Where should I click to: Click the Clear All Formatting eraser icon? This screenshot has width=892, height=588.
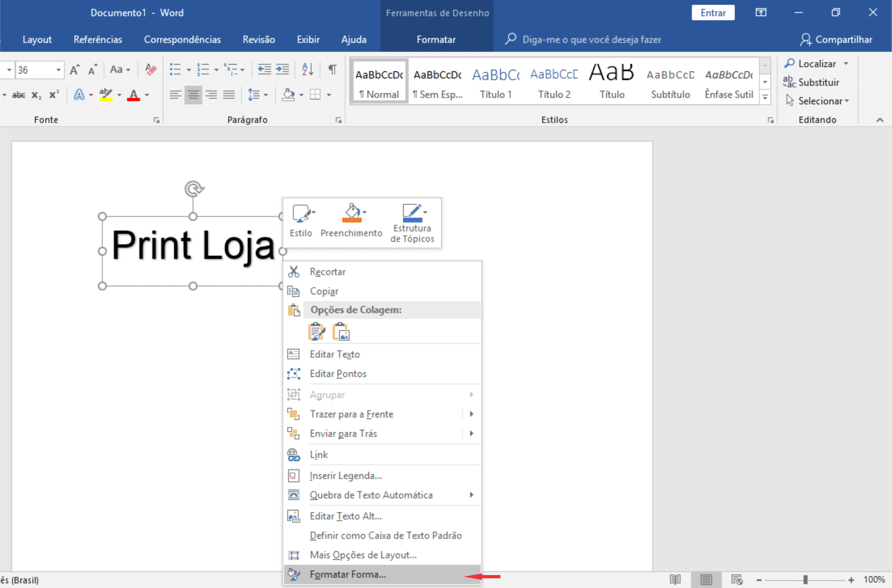click(x=151, y=69)
